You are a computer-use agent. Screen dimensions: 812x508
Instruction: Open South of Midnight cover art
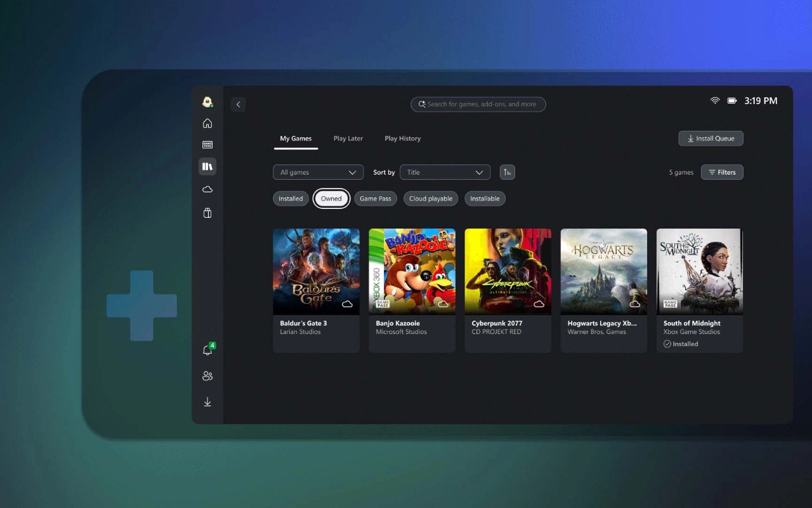coord(700,272)
